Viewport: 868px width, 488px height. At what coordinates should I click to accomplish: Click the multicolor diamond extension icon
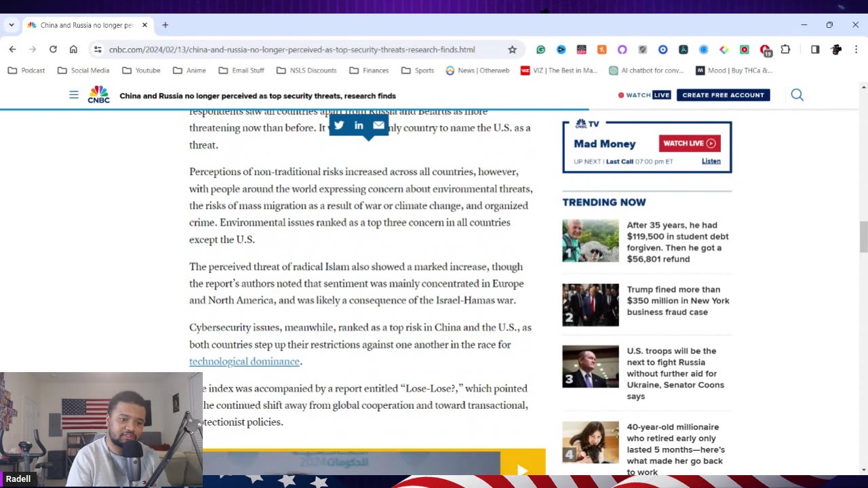coord(724,49)
